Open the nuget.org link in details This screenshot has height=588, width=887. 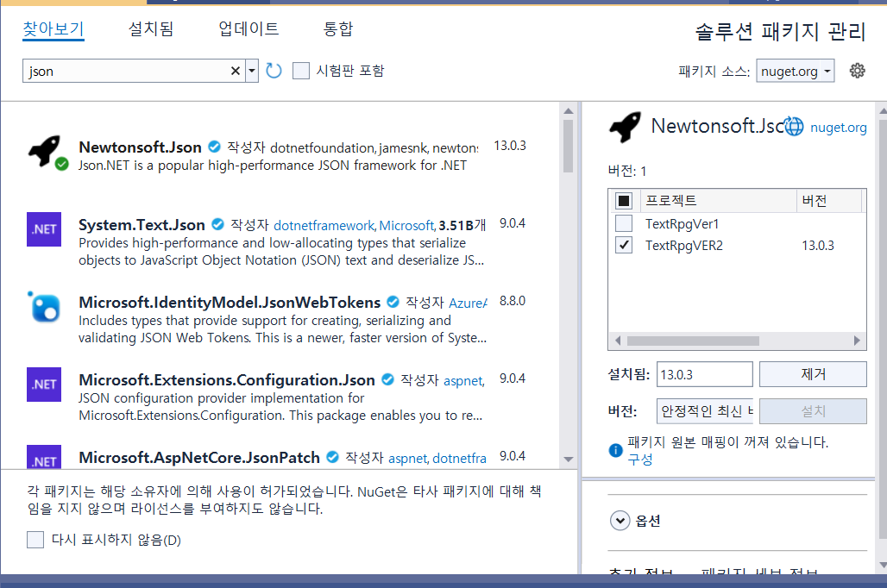pyautogui.click(x=839, y=128)
